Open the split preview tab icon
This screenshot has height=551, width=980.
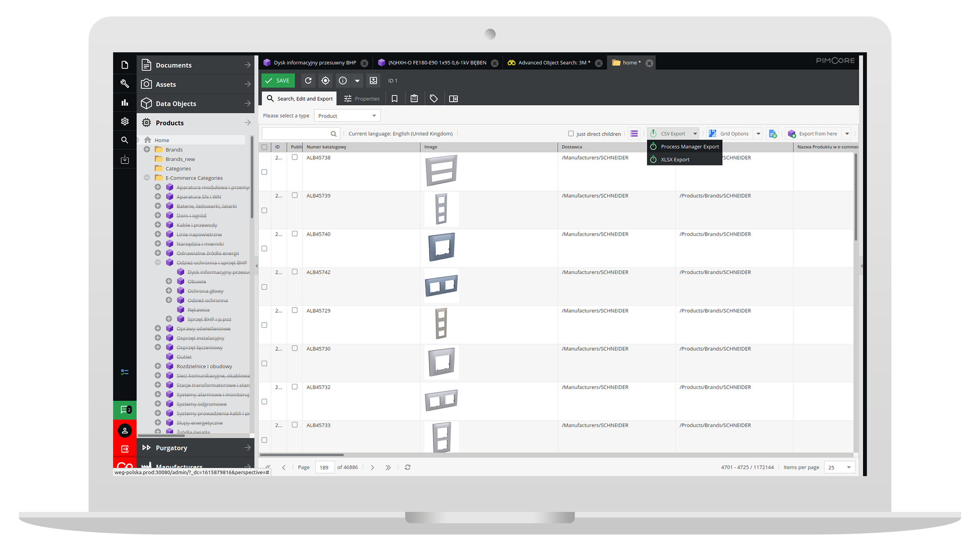[453, 98]
